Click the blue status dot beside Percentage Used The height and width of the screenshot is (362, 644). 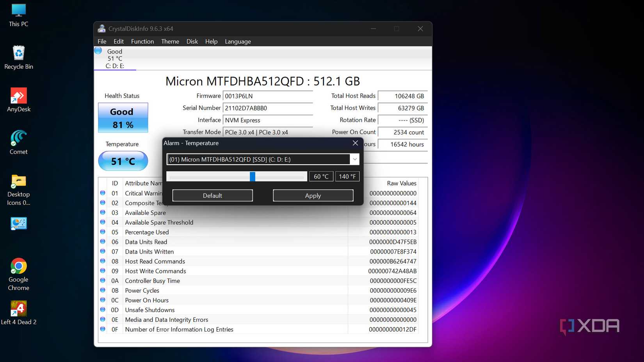pyautogui.click(x=102, y=232)
